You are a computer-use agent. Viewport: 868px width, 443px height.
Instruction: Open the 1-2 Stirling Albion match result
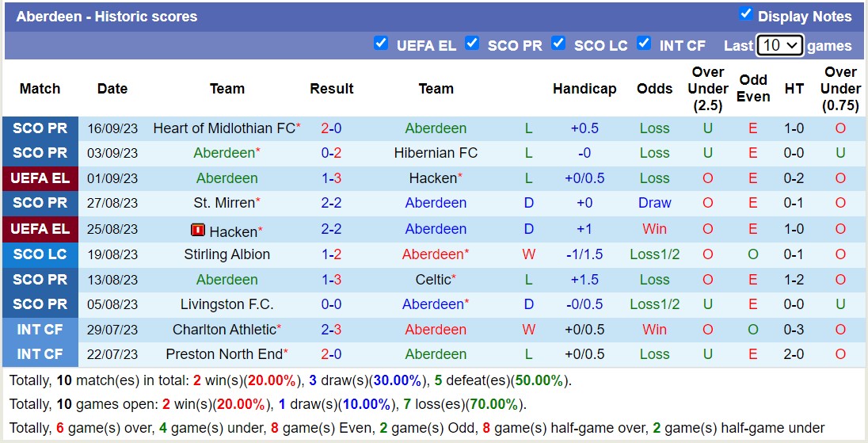click(x=331, y=254)
